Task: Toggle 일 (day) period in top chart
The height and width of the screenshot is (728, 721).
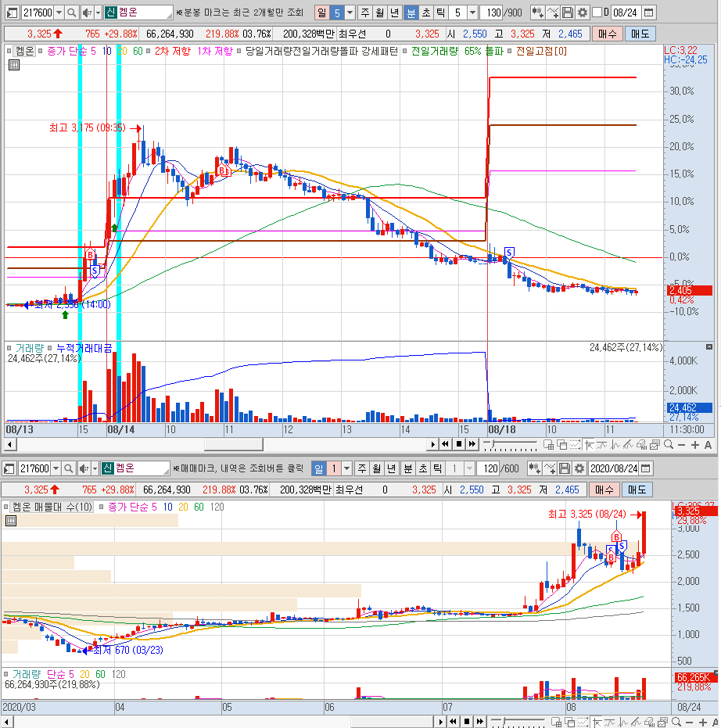Action: click(321, 13)
